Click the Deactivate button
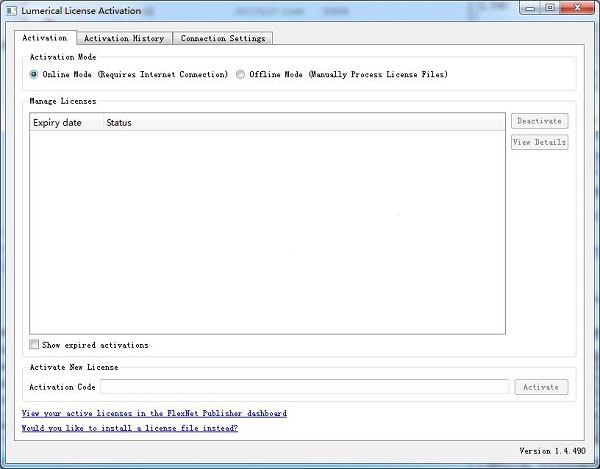This screenshot has width=600, height=469. 540,121
